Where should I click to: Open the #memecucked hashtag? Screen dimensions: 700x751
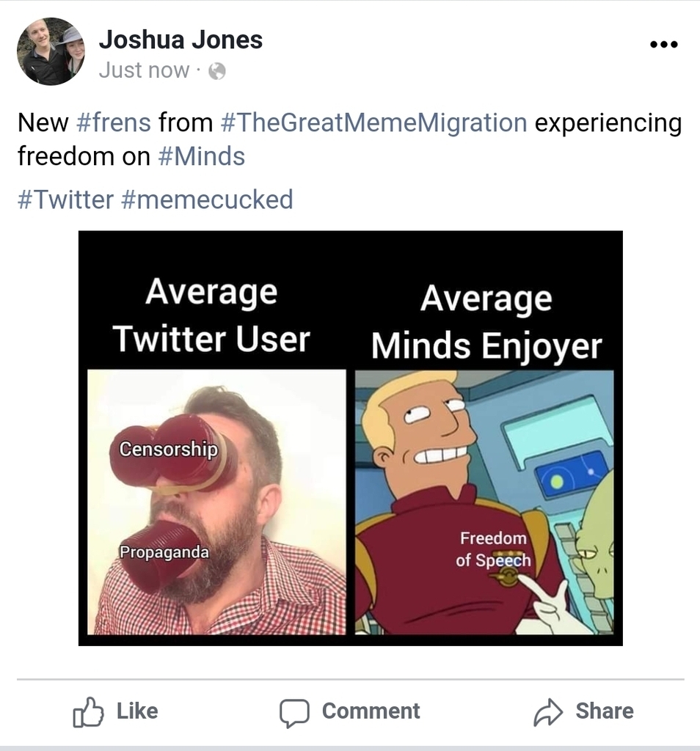click(207, 199)
